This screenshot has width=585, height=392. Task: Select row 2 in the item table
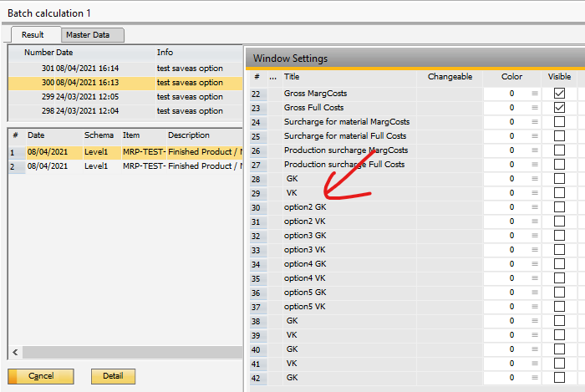pyautogui.click(x=124, y=166)
